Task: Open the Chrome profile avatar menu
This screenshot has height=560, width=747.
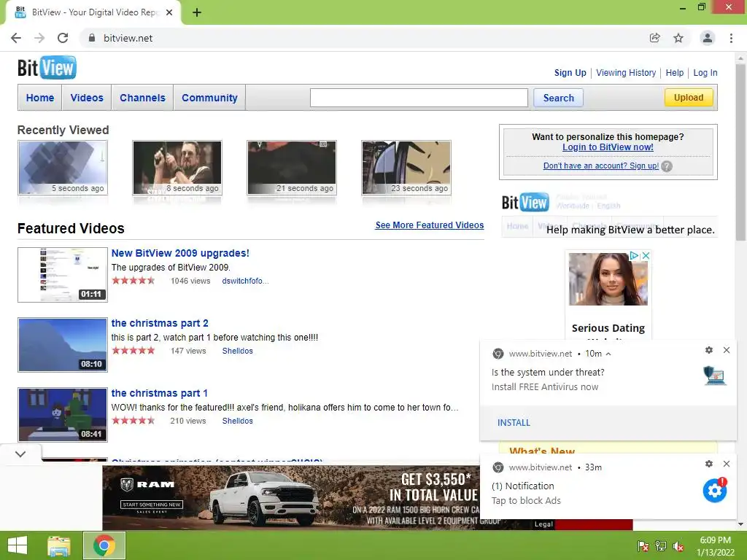Action: (708, 38)
